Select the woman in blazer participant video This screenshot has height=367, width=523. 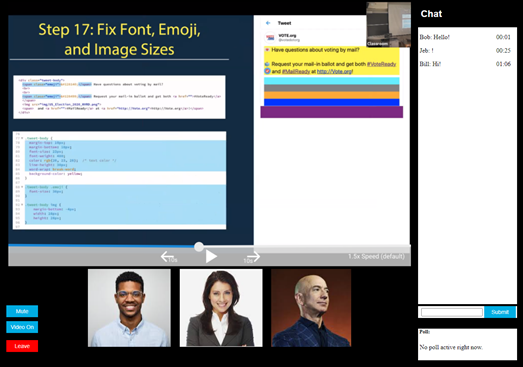point(221,308)
